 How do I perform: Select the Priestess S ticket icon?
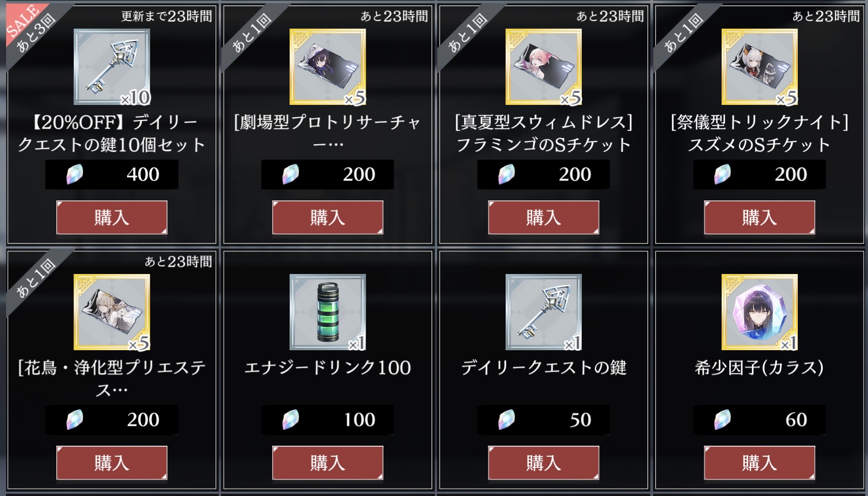pos(112,312)
